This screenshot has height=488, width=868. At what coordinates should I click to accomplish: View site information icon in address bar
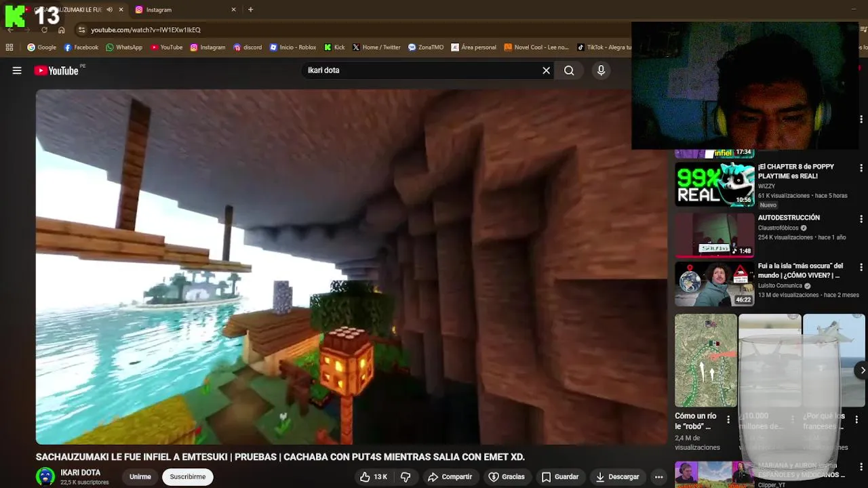coord(81,30)
